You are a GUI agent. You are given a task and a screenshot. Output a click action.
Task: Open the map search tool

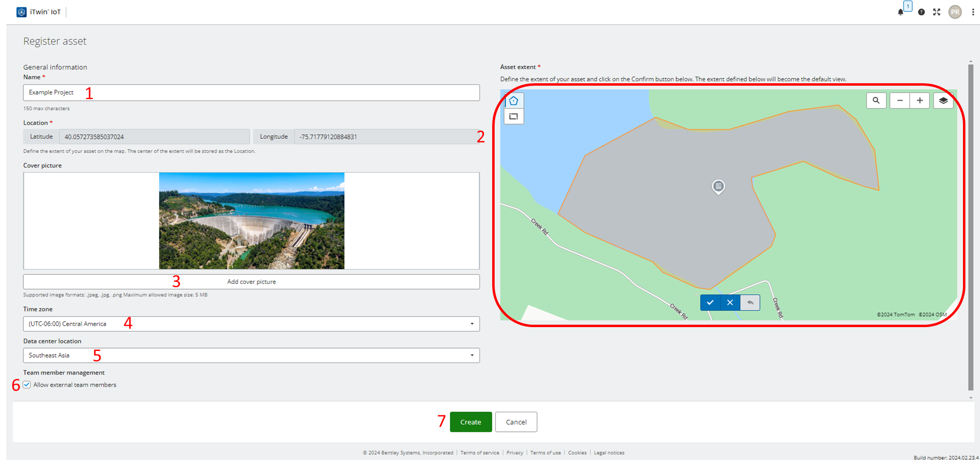876,100
